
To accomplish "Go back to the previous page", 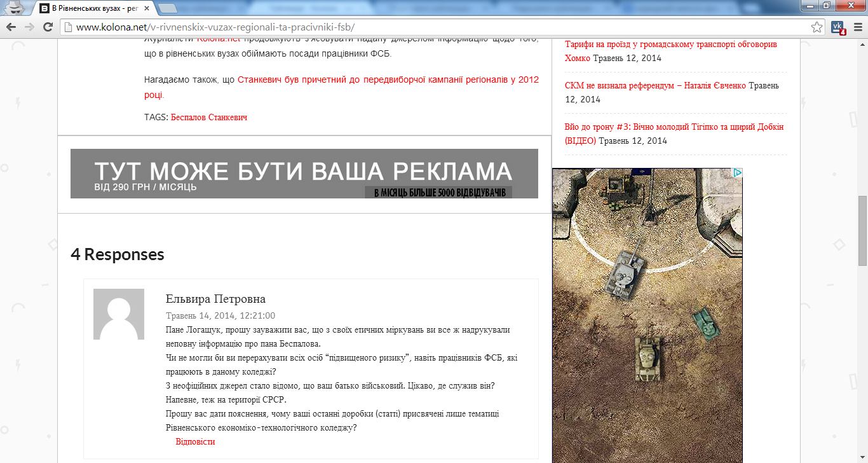I will point(11,27).
